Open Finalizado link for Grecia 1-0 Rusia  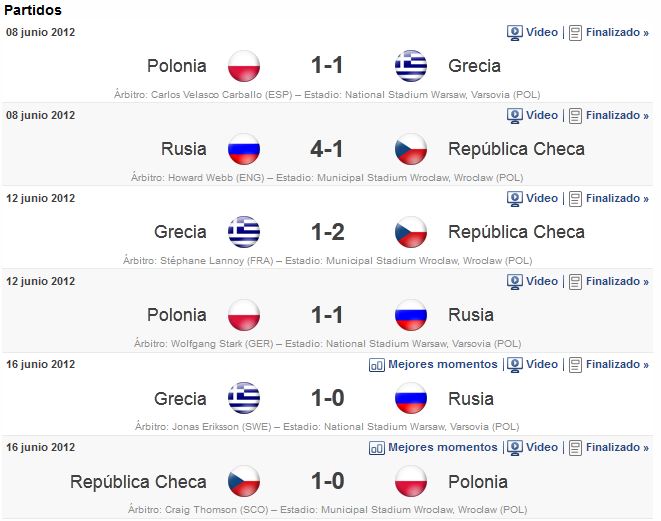pyautogui.click(x=617, y=364)
